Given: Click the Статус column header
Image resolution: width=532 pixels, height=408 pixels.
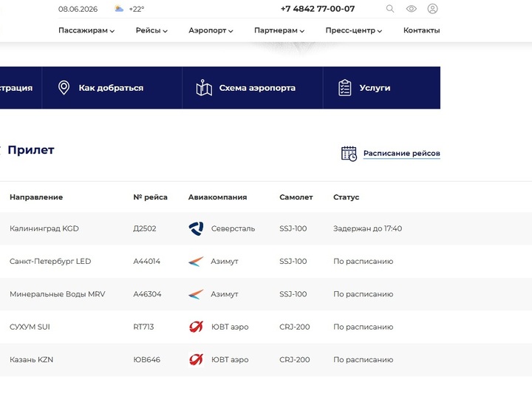Looking at the screenshot, I should tap(346, 197).
